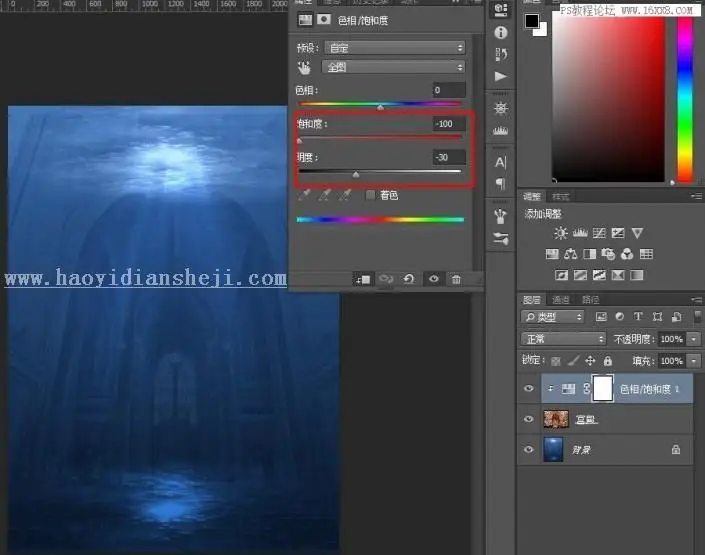
Task: Add a Black & White adjustment
Action: click(589, 254)
